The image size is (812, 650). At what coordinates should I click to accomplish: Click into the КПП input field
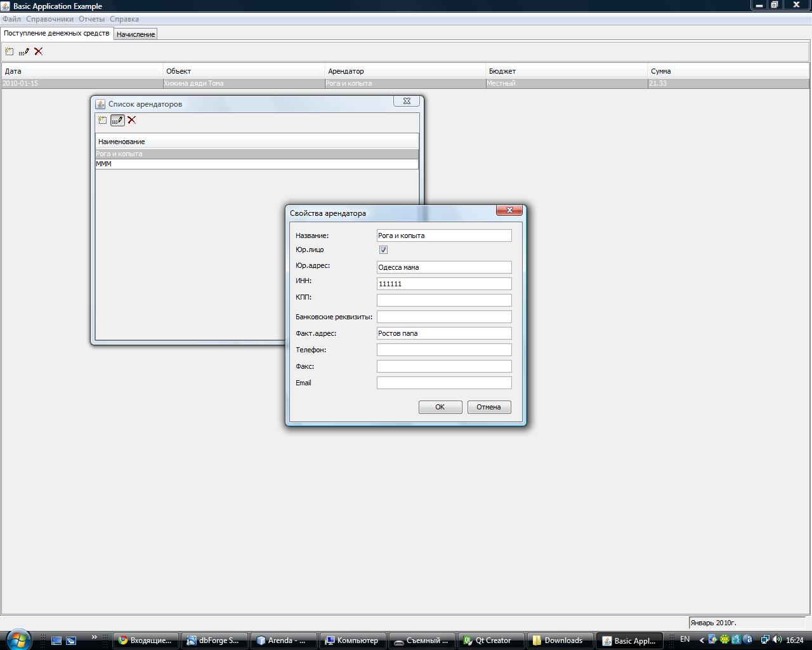coord(443,300)
